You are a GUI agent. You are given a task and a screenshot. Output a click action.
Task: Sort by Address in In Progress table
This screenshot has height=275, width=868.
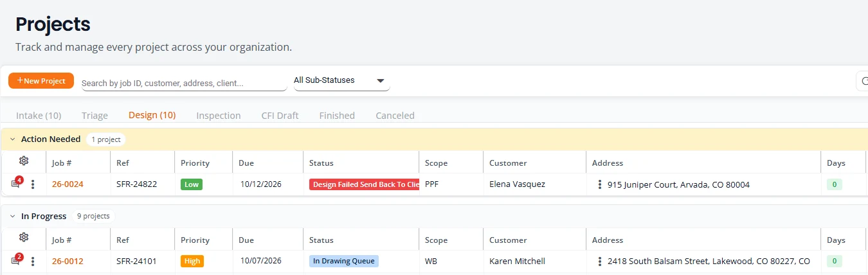click(x=608, y=240)
